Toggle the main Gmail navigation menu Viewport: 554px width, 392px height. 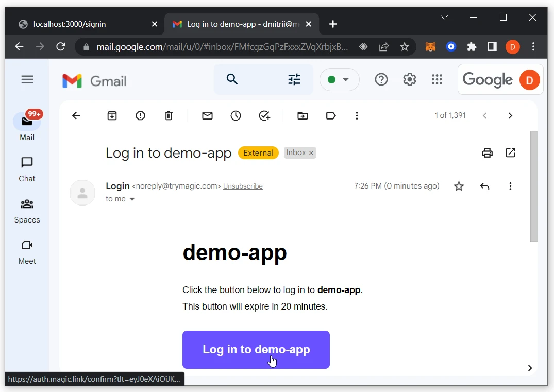click(27, 79)
